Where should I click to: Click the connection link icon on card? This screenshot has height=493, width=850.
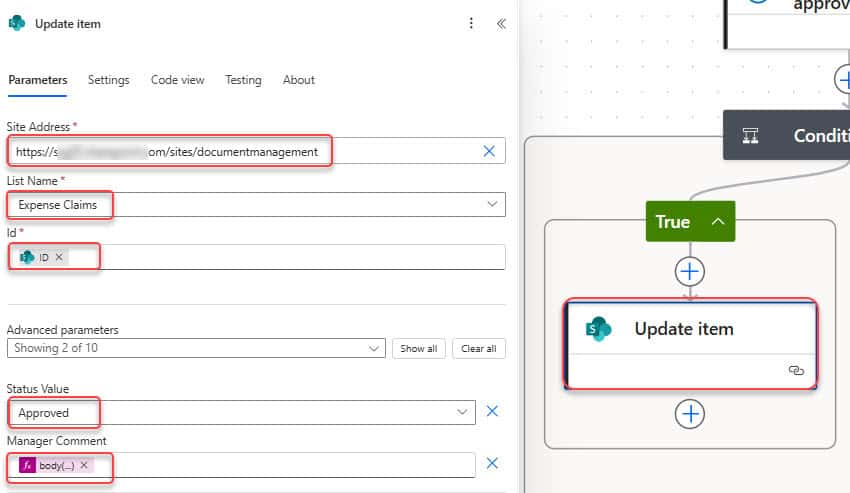(796, 370)
